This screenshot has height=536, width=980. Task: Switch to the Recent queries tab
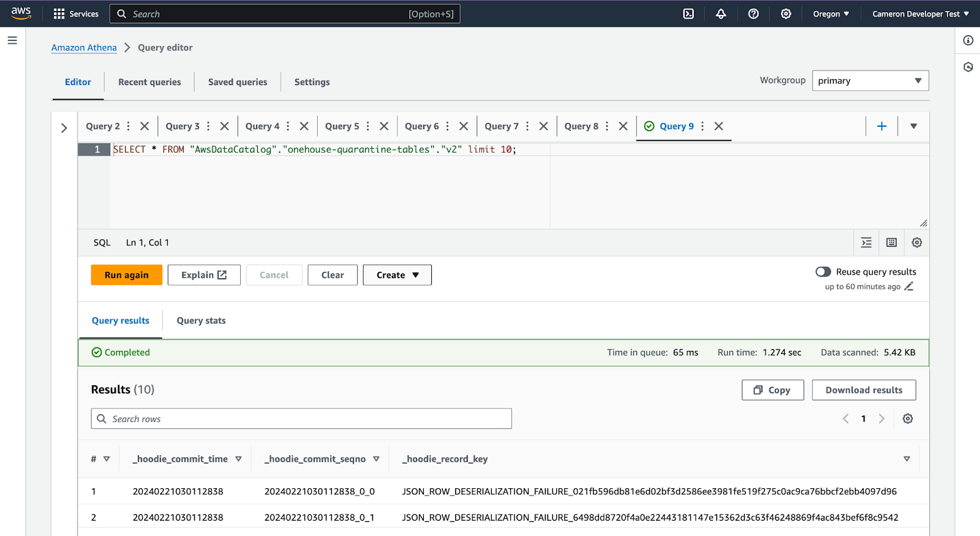click(x=149, y=82)
